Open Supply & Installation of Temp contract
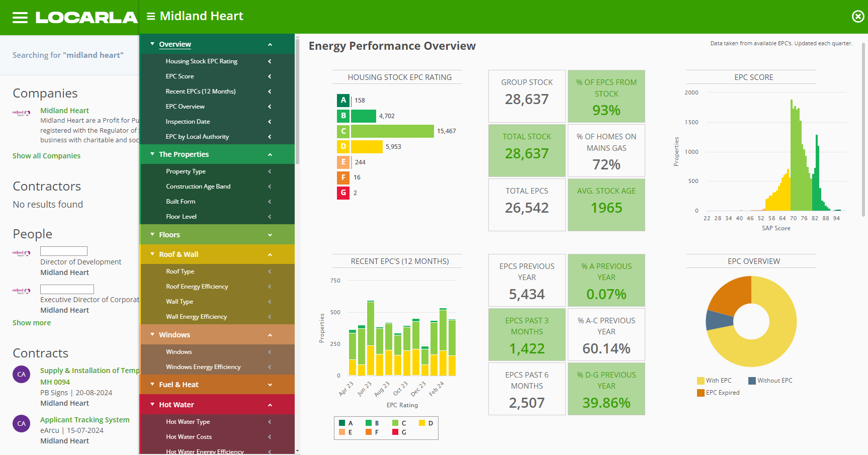Screen dimensions: 868x455 coord(90,371)
